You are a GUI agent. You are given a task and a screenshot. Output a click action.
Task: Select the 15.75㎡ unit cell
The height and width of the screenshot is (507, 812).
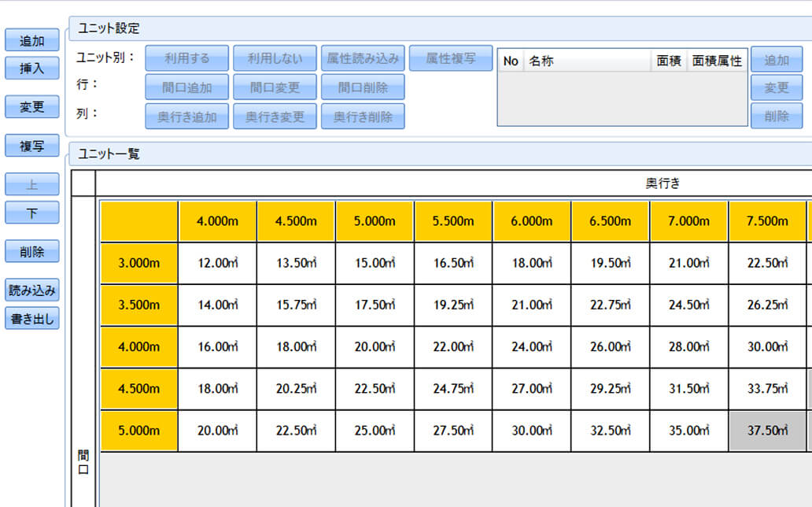click(x=295, y=305)
